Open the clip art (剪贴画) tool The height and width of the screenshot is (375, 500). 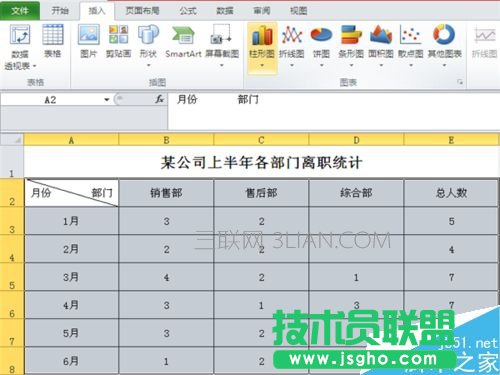118,41
